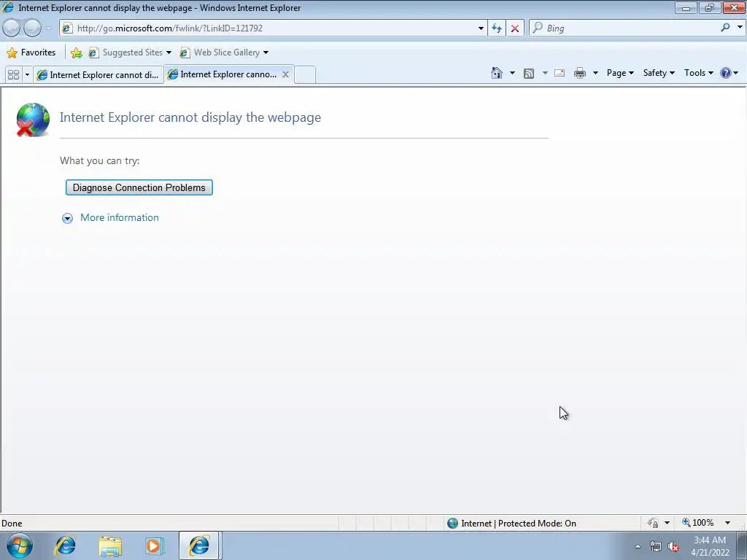Expand the address bar autocomplete dropdown
Screen dimensions: 747x560
[481, 28]
